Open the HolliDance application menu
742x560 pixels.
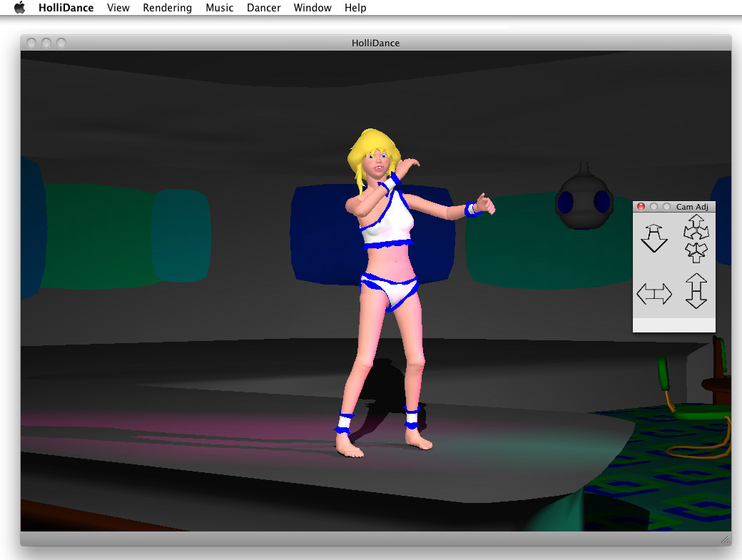click(66, 8)
